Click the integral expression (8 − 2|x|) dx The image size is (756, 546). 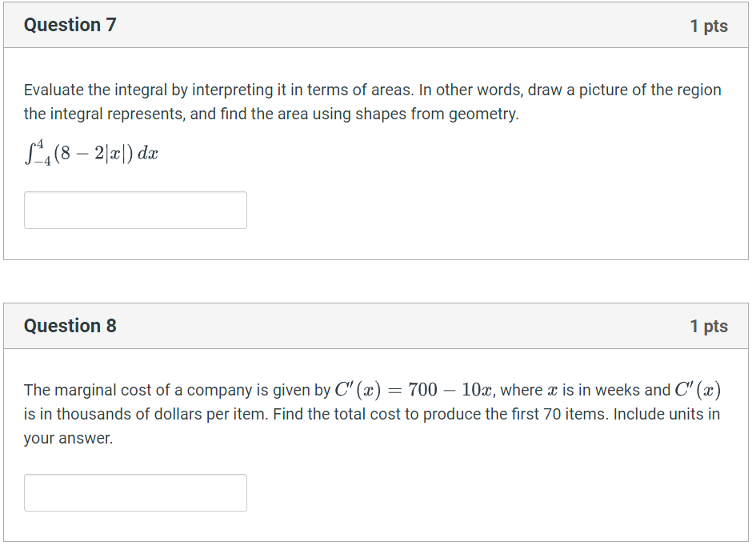tap(91, 153)
